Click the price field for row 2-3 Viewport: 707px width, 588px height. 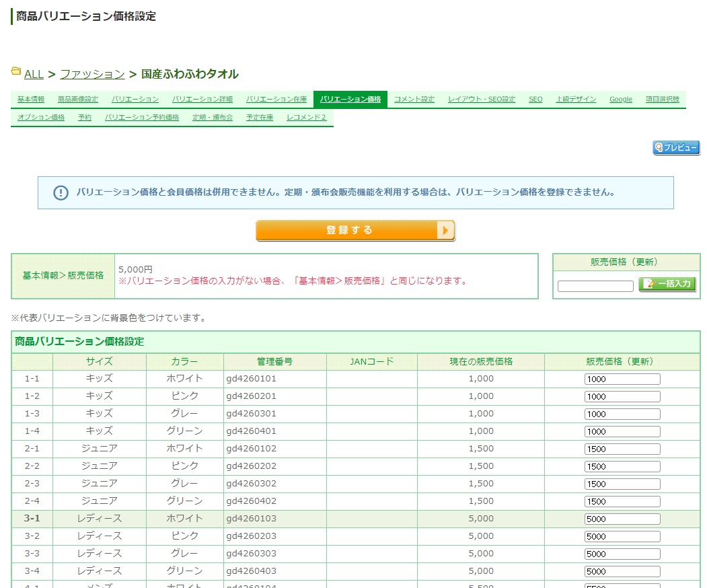pyautogui.click(x=622, y=484)
